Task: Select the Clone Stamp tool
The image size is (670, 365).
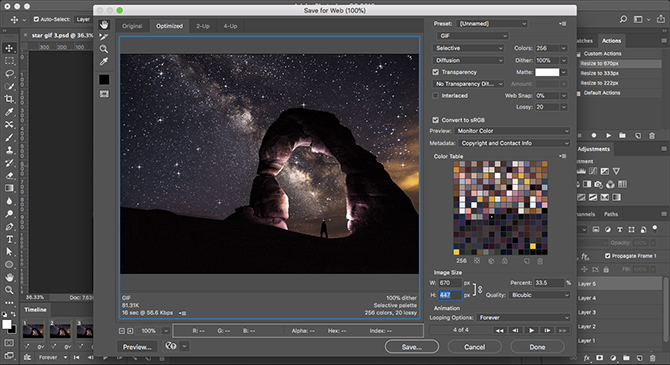Action: click(x=9, y=150)
